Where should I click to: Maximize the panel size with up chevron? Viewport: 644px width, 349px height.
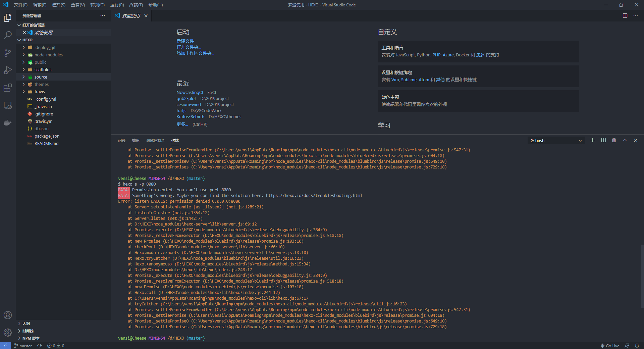[625, 140]
